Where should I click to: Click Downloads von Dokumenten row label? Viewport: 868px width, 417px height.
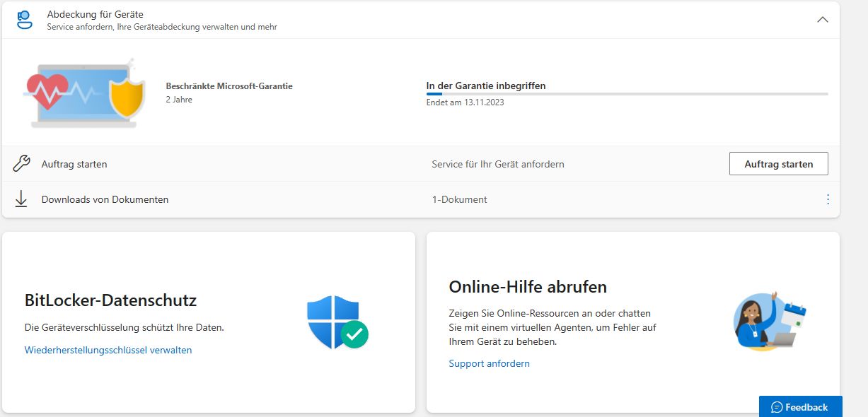(105, 199)
